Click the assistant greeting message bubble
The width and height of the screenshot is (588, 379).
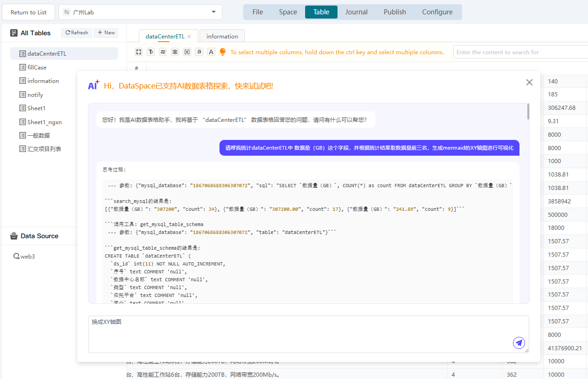[x=236, y=120]
